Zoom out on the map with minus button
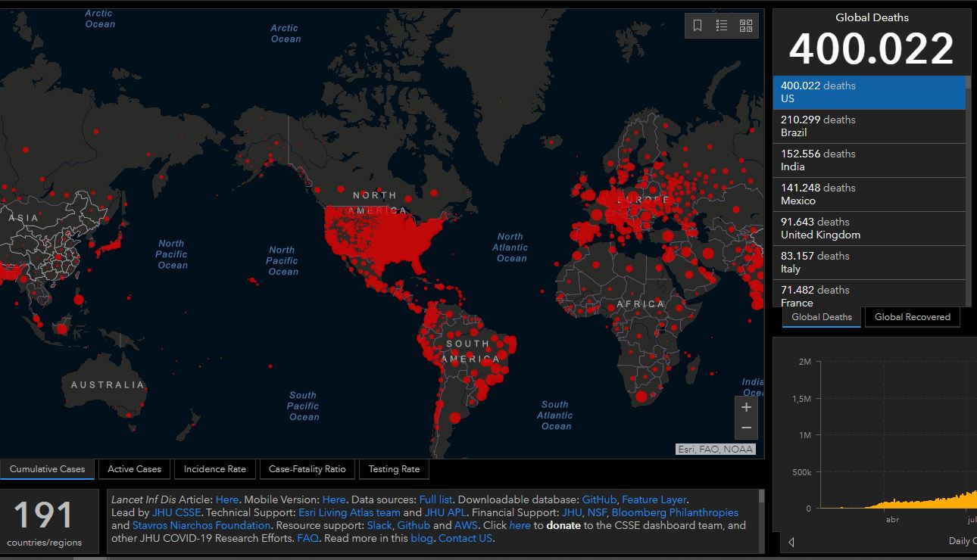The image size is (977, 560). [746, 428]
